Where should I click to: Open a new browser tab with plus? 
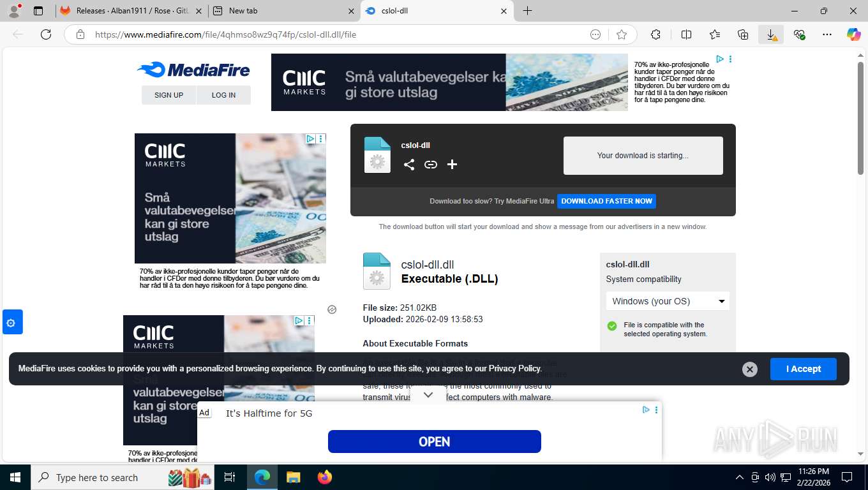coord(527,11)
